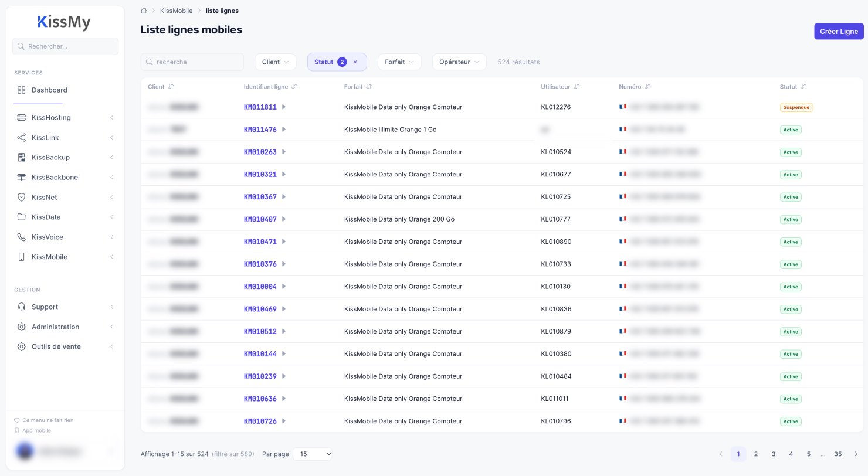This screenshot has width=868, height=476.
Task: Focus the sidebar Rechercher field
Action: (65, 46)
